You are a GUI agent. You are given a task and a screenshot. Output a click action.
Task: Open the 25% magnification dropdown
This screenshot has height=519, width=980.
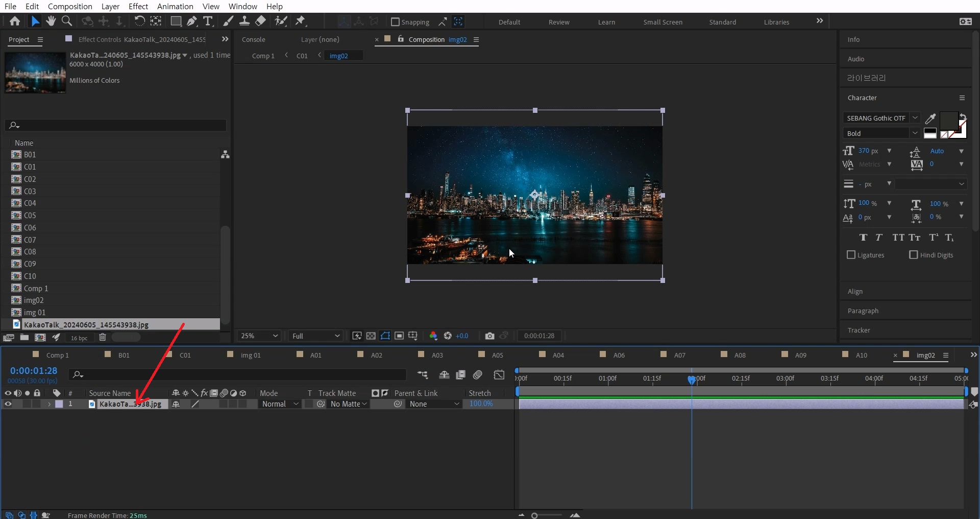(259, 336)
